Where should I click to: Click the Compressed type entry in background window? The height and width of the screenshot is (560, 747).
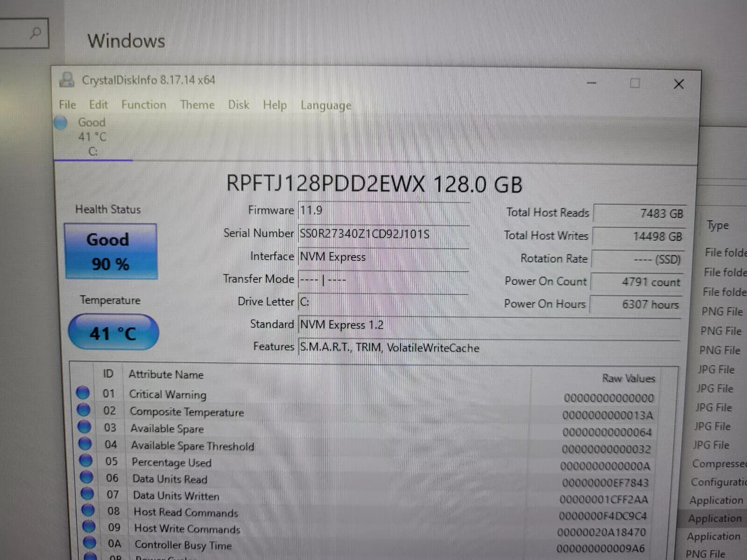pyautogui.click(x=719, y=463)
